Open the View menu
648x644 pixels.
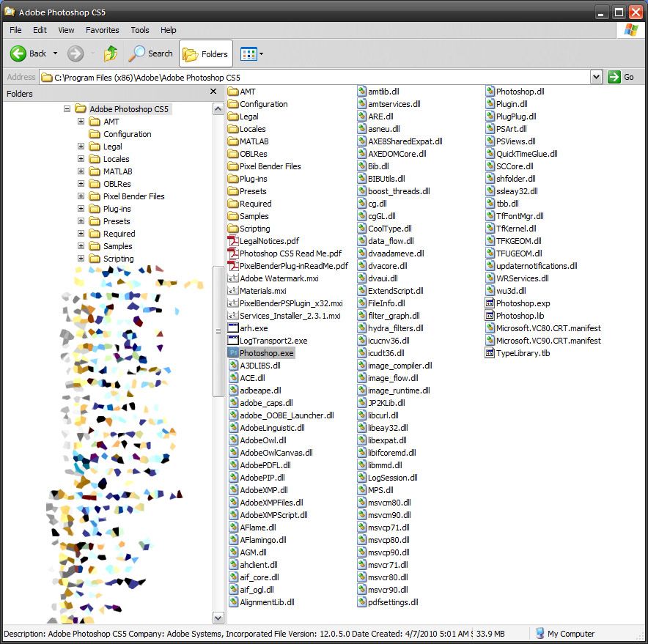[x=66, y=30]
